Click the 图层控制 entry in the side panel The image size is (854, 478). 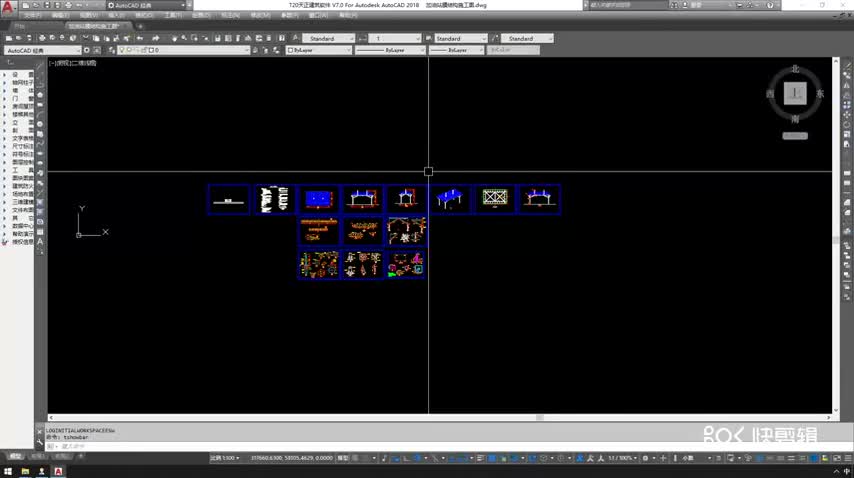tap(23, 162)
